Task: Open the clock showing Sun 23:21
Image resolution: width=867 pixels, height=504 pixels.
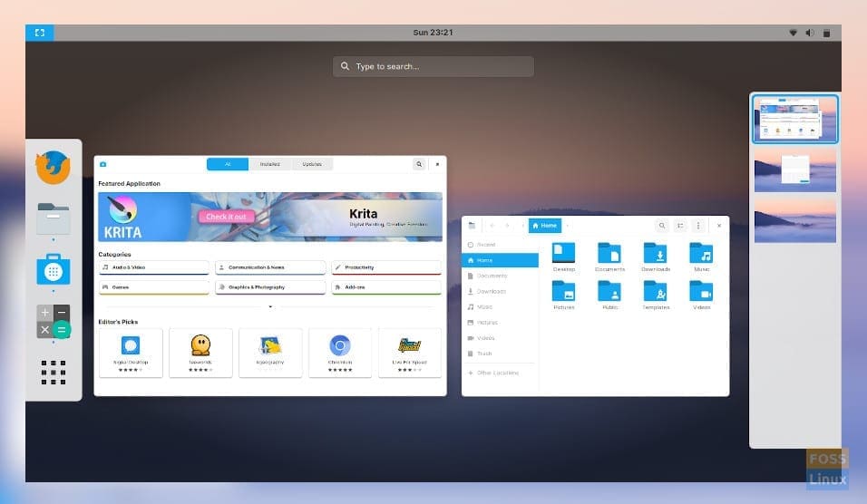Action: (433, 33)
